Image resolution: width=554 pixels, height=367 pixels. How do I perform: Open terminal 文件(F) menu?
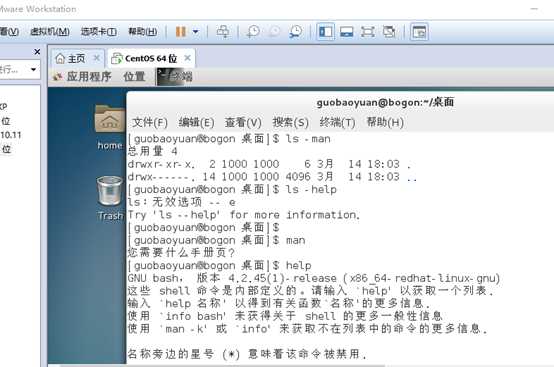(149, 123)
